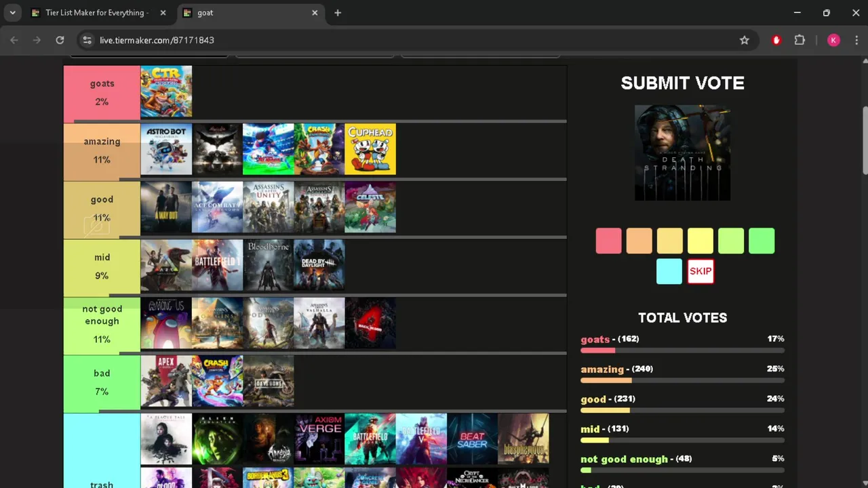This screenshot has width=868, height=488.
Task: Vote with the red goats swatch
Action: 608,241
